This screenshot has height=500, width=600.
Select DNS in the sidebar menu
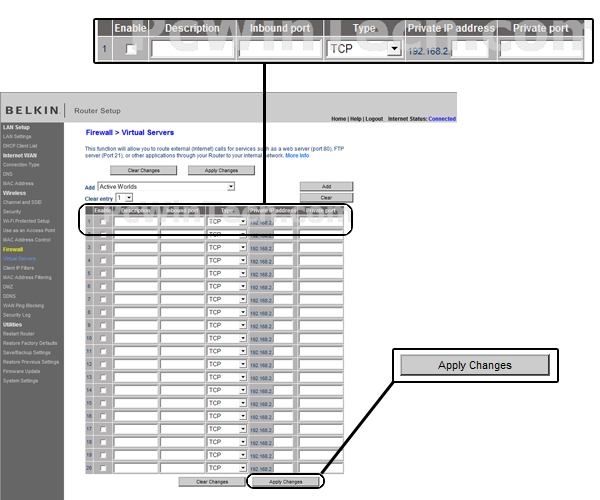8,174
